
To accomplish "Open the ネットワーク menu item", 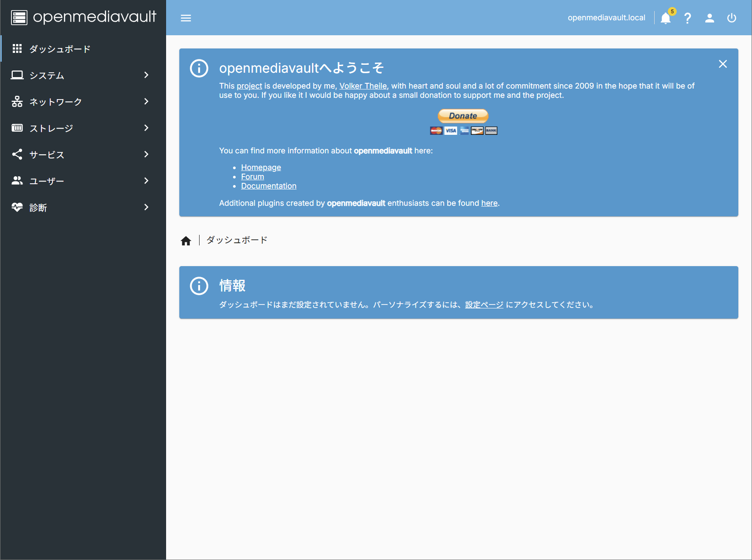I will click(83, 101).
